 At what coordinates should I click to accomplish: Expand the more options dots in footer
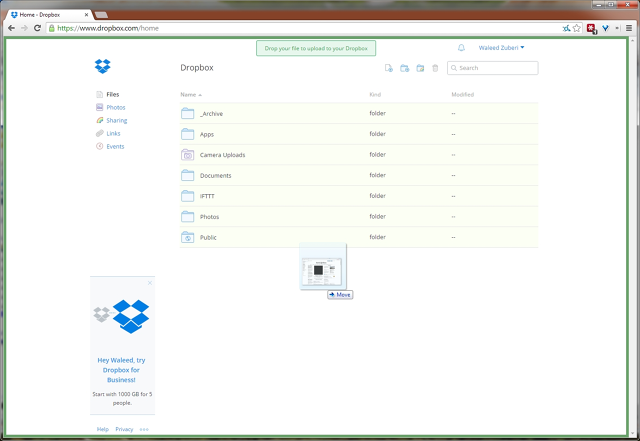pos(144,429)
